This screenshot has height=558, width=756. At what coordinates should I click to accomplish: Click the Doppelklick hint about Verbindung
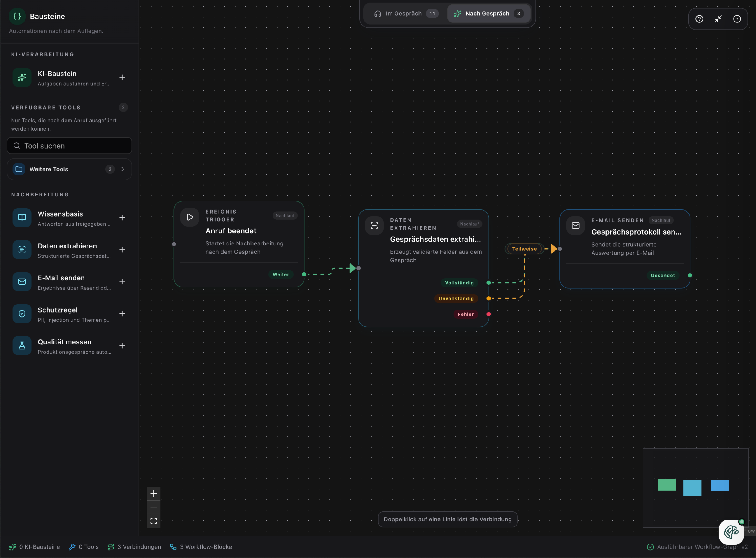[x=447, y=519]
